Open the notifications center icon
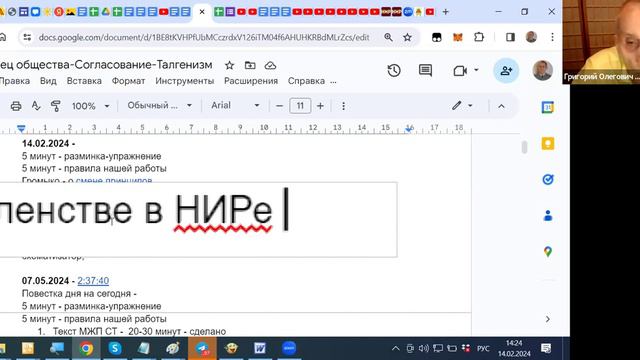Image resolution: width=640 pixels, height=360 pixels. (x=546, y=348)
